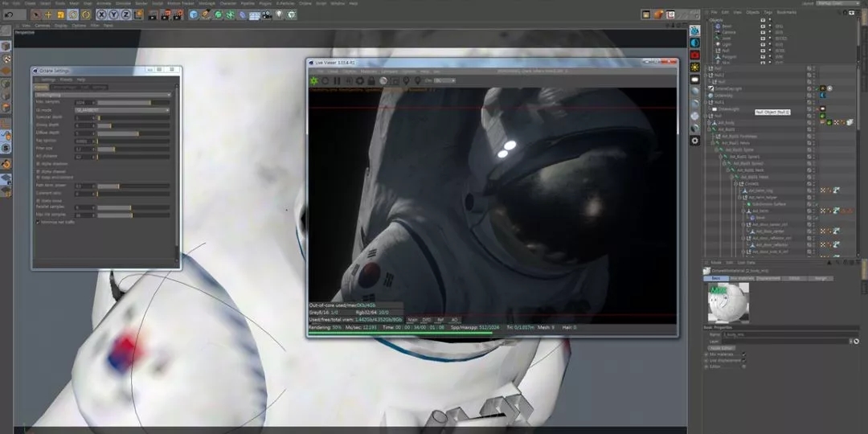This screenshot has width=868, height=434.
Task: Open the Objects menu in Object Manager
Action: 752,12
